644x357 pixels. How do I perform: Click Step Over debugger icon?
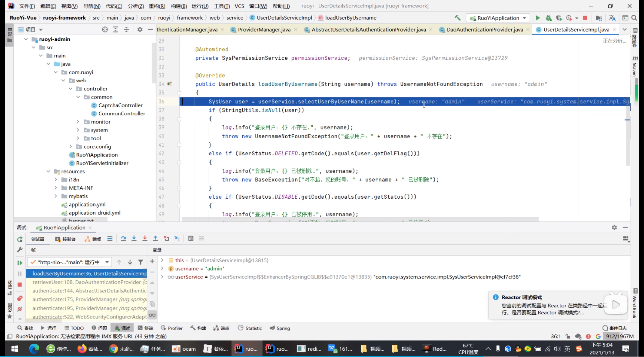click(123, 238)
